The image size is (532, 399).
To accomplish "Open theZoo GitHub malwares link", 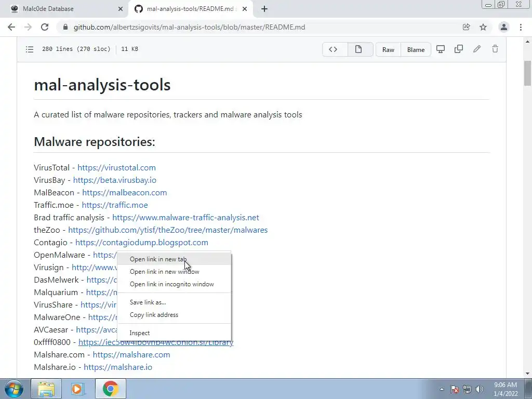I will pyautogui.click(x=168, y=230).
